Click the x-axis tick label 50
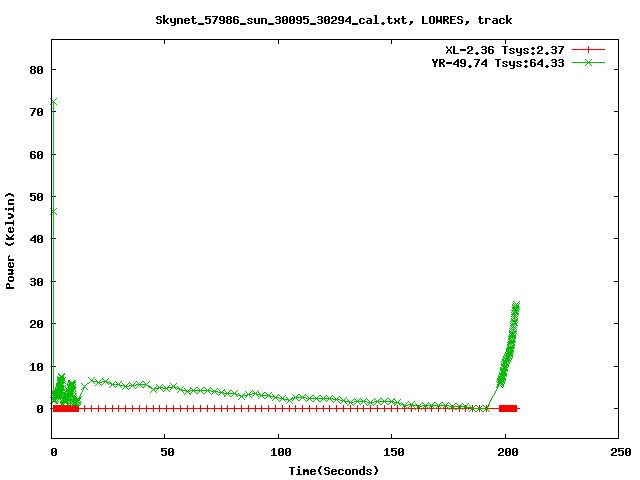This screenshot has height=480, width=640. coord(167,452)
